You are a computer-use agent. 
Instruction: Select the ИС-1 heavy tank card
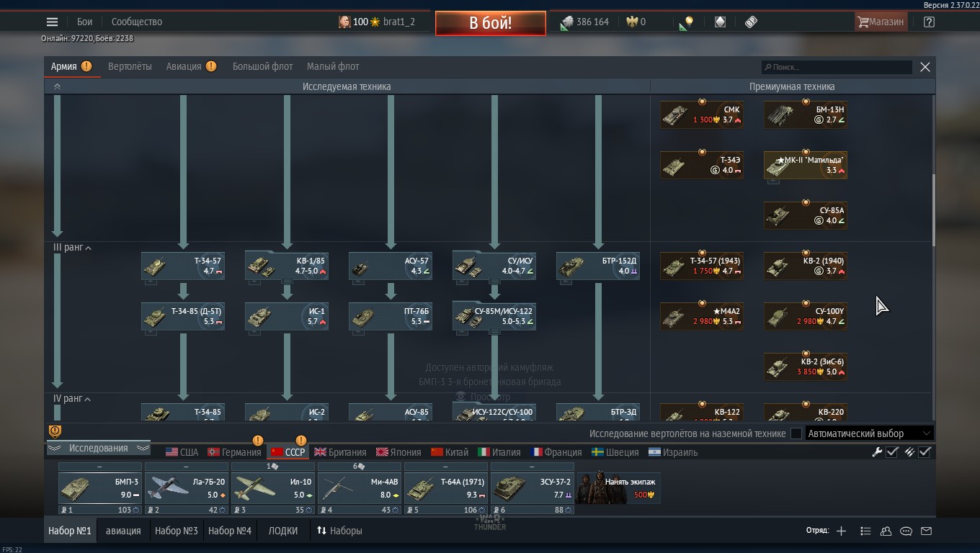[x=287, y=316]
